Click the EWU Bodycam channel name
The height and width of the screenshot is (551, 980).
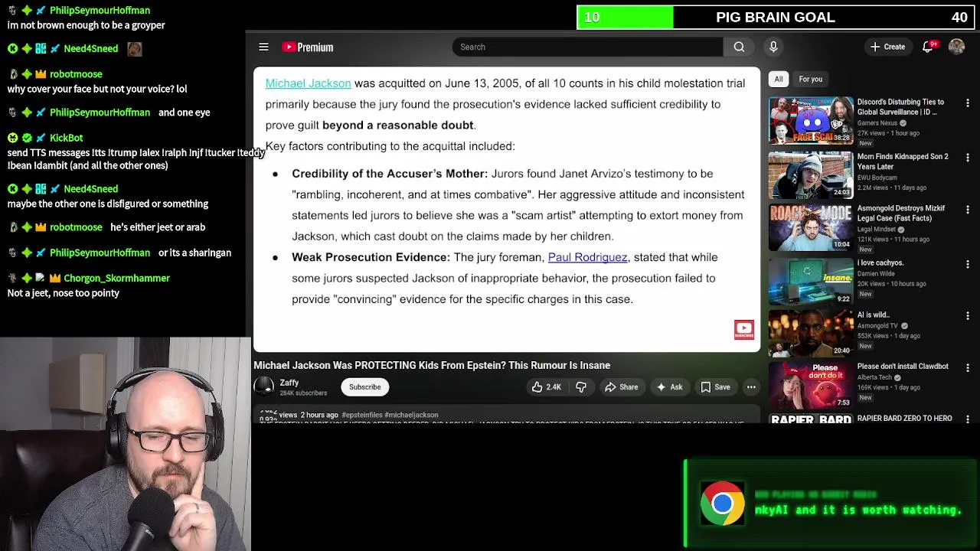click(877, 177)
